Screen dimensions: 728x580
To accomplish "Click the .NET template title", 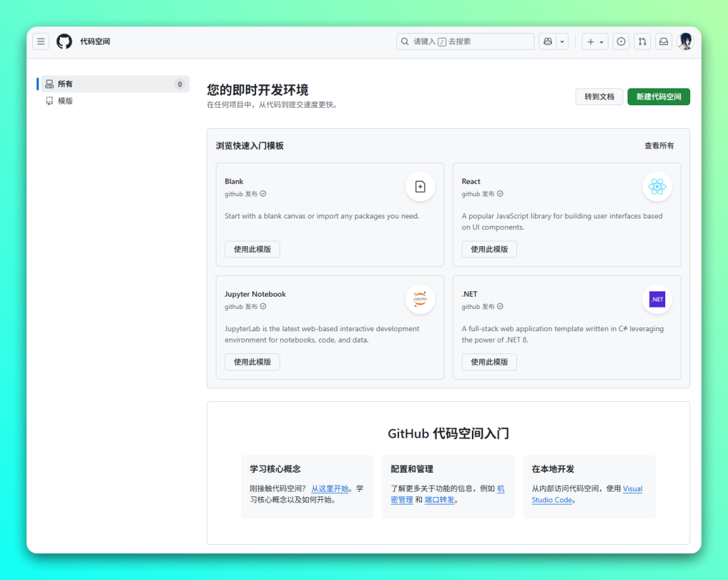I will (x=469, y=294).
